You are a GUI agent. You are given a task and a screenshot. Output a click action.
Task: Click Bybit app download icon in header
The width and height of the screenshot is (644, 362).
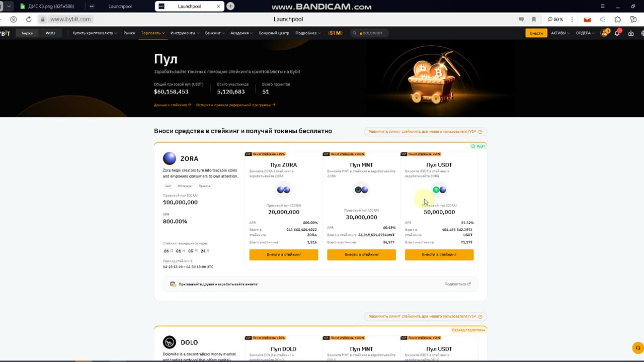631,33
